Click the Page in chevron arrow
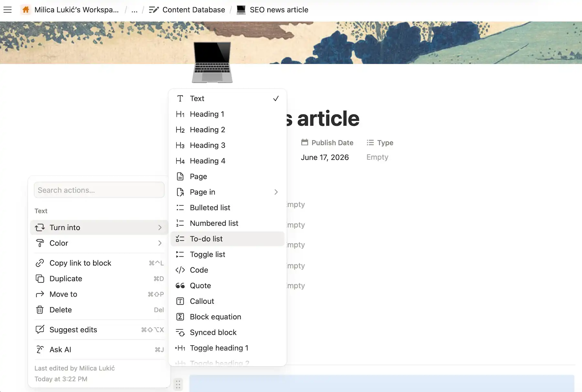Viewport: 582px width, 392px height. 276,192
